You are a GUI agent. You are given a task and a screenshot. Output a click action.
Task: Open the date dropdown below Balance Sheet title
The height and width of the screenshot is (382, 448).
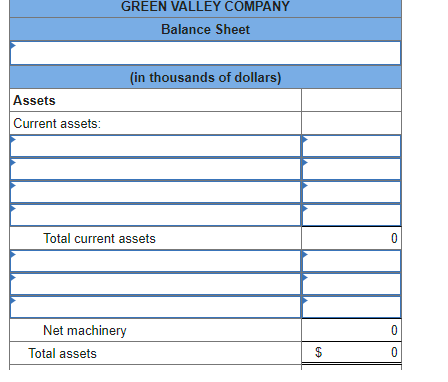tap(205, 53)
